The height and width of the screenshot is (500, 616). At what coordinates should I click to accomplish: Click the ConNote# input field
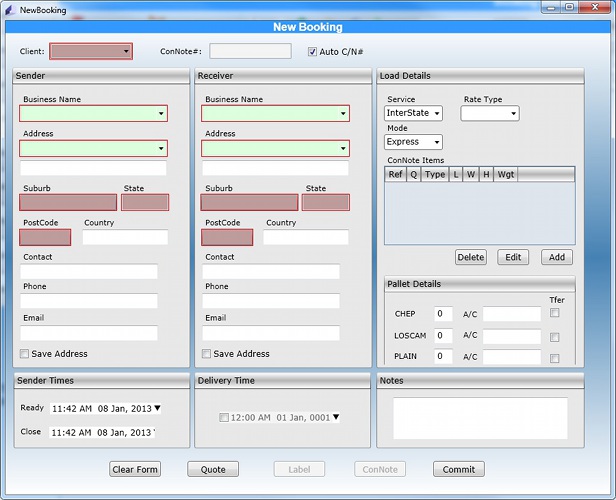[250, 51]
